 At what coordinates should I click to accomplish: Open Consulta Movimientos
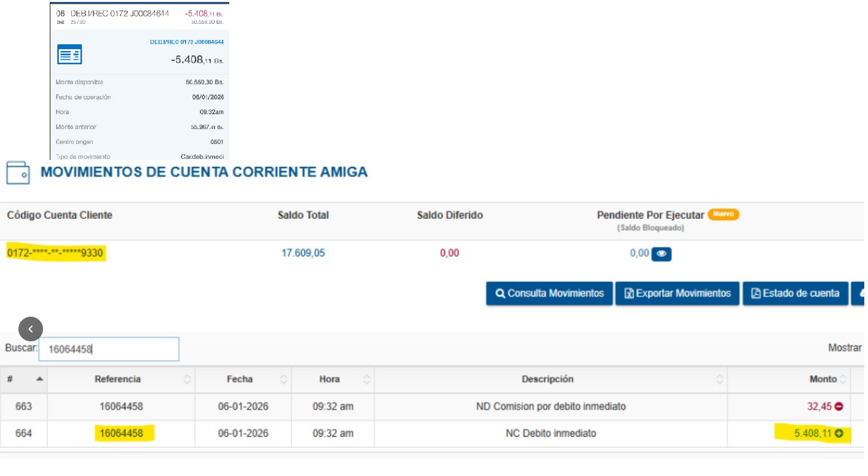pos(549,293)
